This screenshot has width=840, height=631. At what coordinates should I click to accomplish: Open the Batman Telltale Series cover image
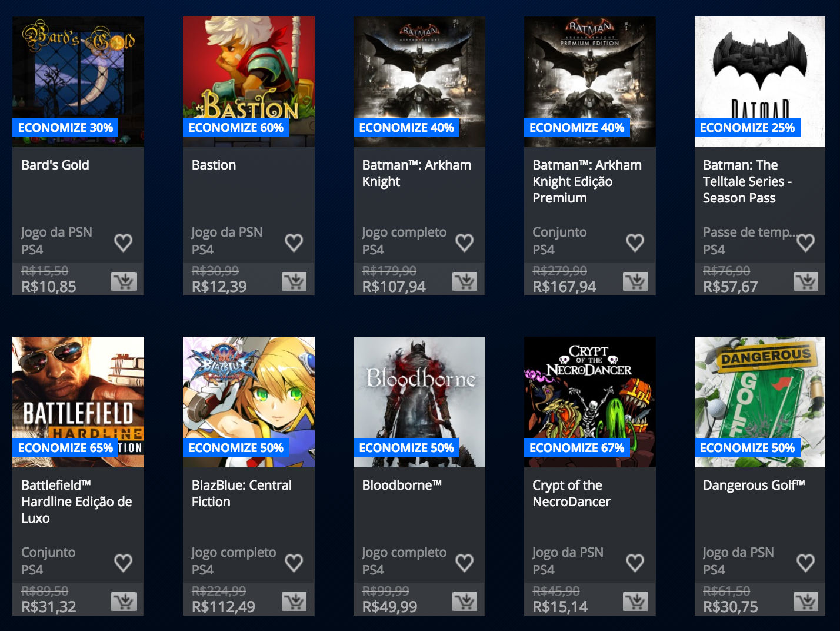760,82
